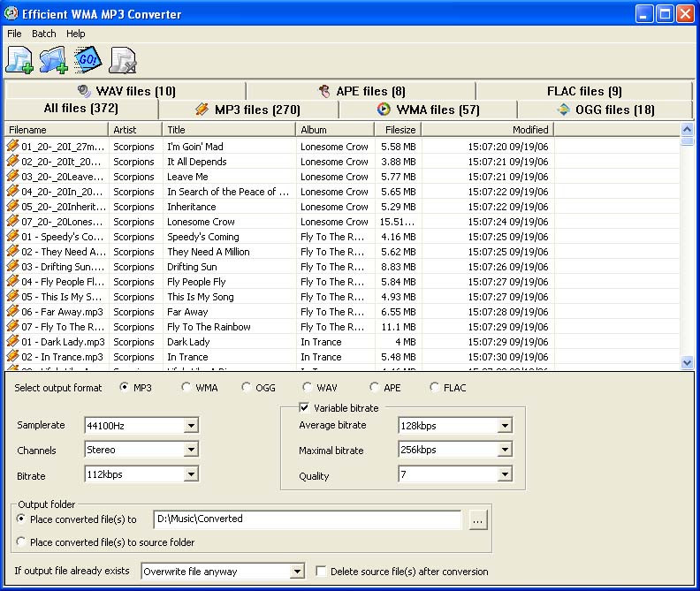Click file icon of 03_20-_20Leave row
This screenshot has width=700, height=591.
(12, 176)
